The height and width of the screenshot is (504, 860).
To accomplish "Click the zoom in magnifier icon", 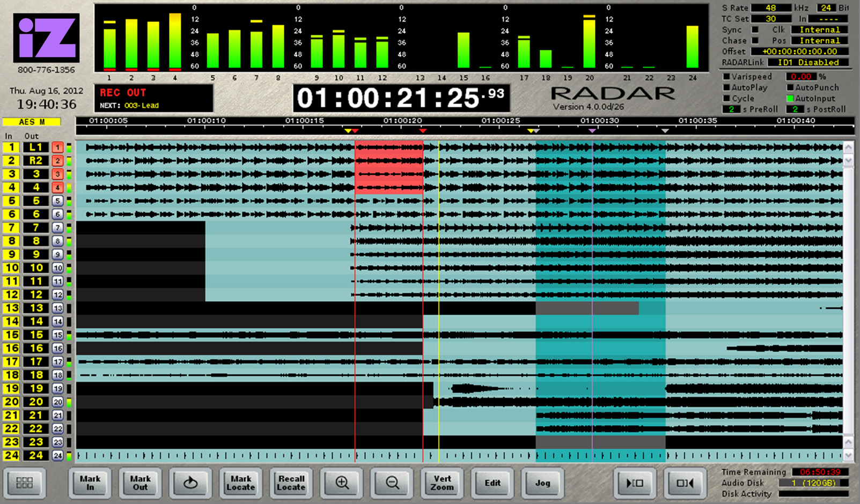I will pos(342,483).
